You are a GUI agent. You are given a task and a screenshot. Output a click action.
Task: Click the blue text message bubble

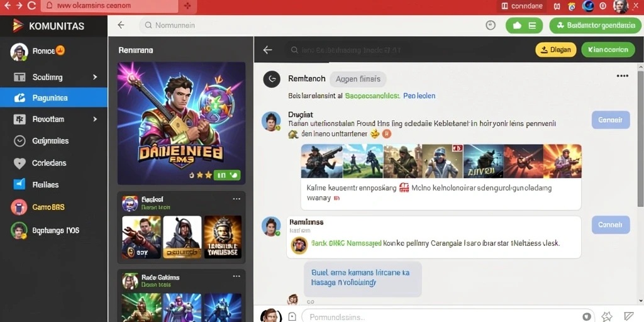(x=363, y=278)
